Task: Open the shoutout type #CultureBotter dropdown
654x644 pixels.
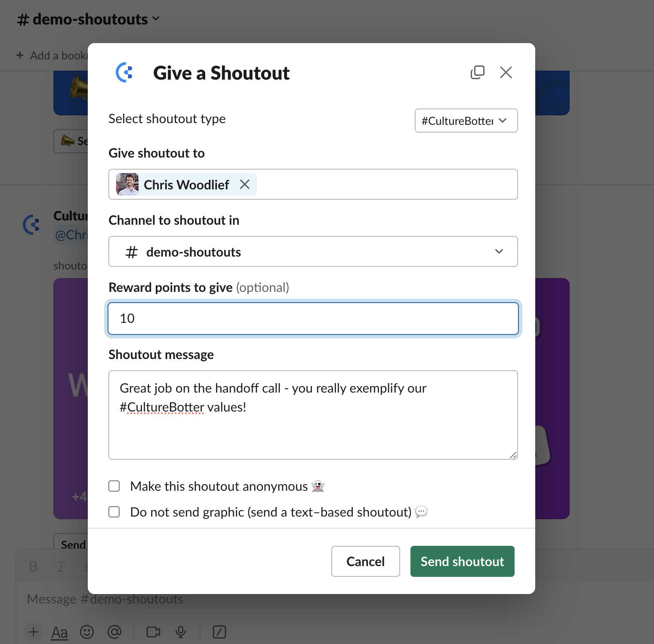Action: tap(466, 121)
